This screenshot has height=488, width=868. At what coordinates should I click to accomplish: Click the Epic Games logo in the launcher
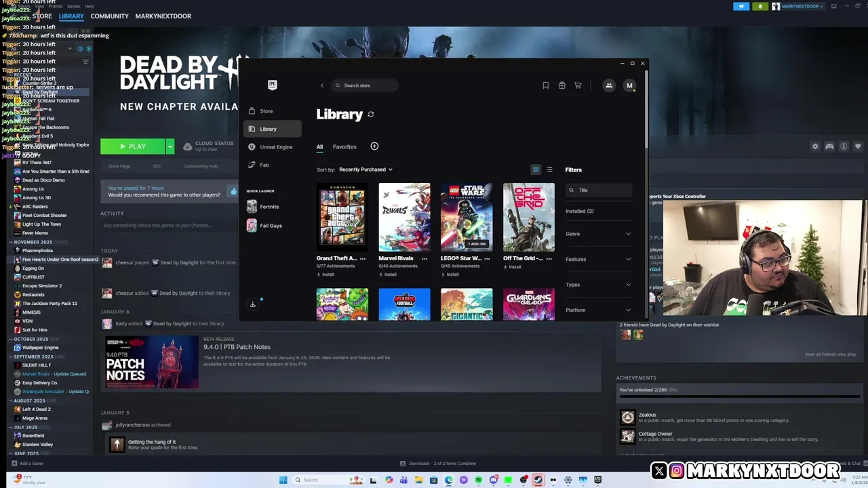272,85
